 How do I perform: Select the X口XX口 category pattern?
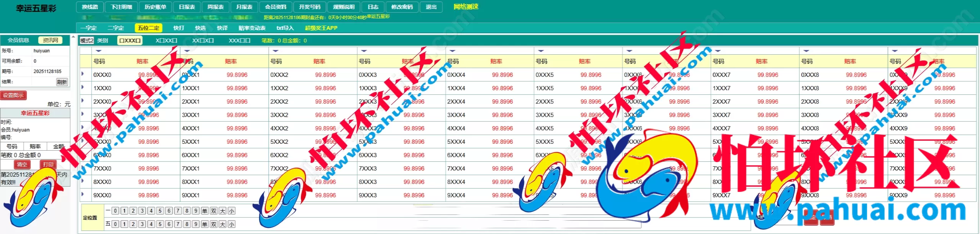point(166,41)
